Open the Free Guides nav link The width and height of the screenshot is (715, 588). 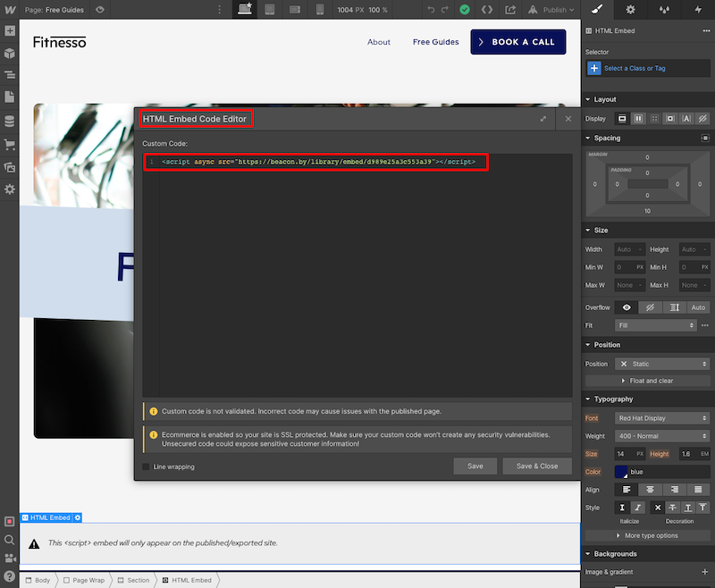[436, 42]
